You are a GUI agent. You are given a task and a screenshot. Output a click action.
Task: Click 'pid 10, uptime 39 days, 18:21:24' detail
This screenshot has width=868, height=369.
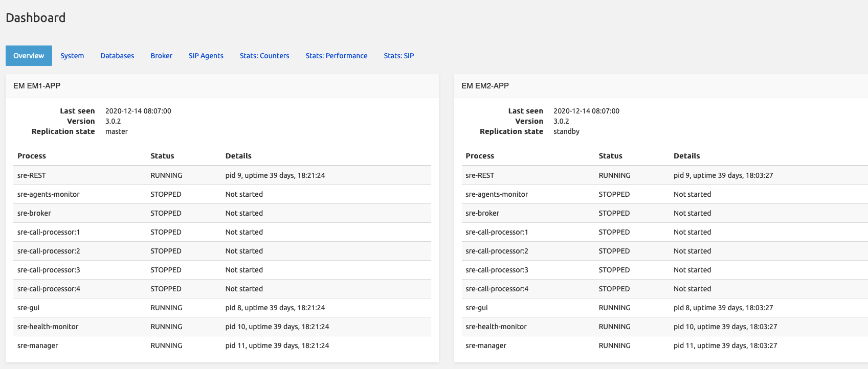277,327
